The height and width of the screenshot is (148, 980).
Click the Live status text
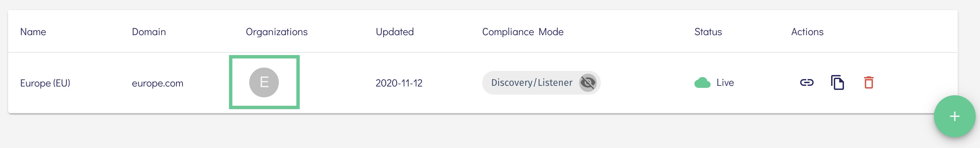(725, 83)
